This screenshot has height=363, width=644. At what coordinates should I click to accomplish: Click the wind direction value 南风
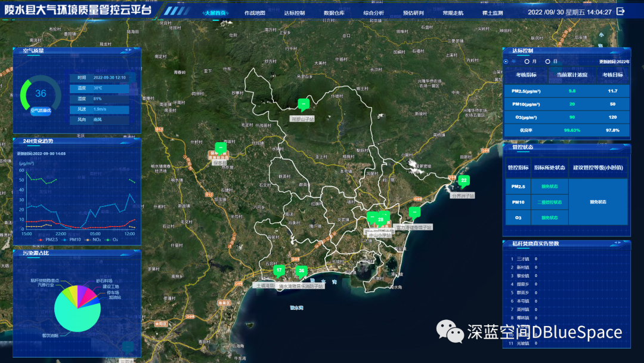(x=97, y=119)
